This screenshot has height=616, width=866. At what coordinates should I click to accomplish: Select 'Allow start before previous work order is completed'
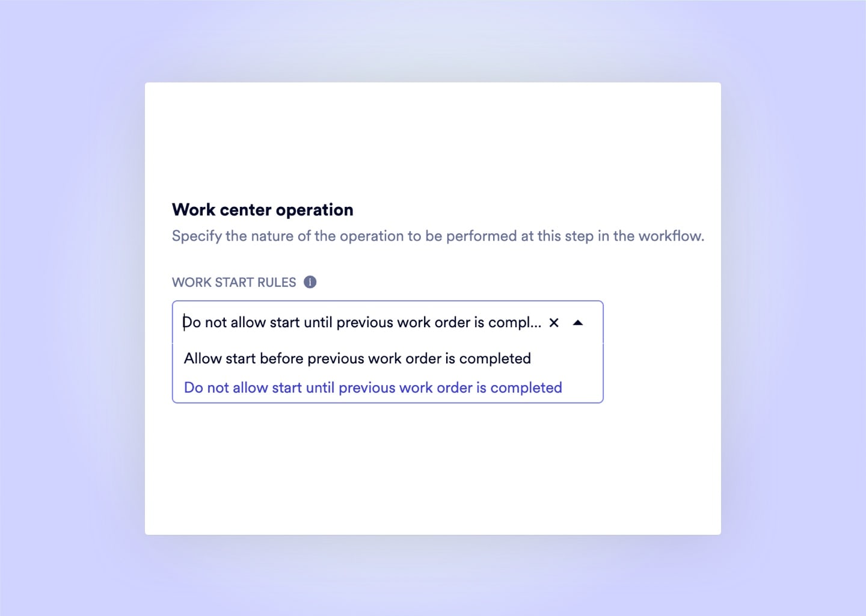pyautogui.click(x=357, y=358)
